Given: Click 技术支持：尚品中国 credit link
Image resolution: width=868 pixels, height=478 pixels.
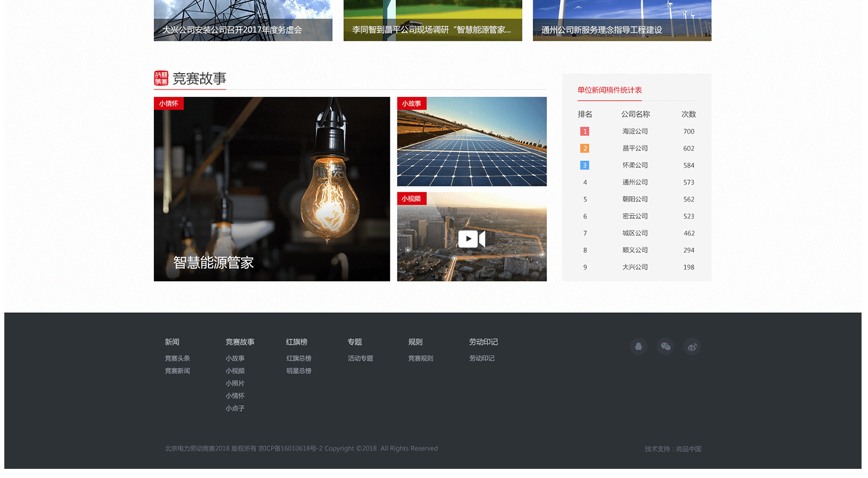Looking at the screenshot, I should 673,449.
